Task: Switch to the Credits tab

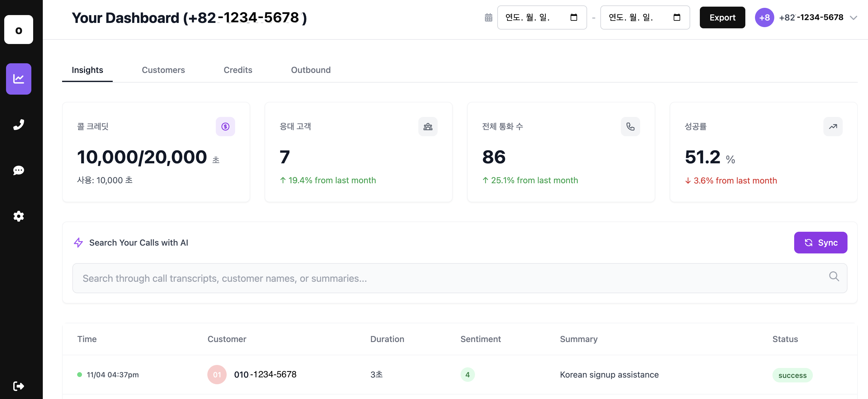Action: pyautogui.click(x=237, y=70)
